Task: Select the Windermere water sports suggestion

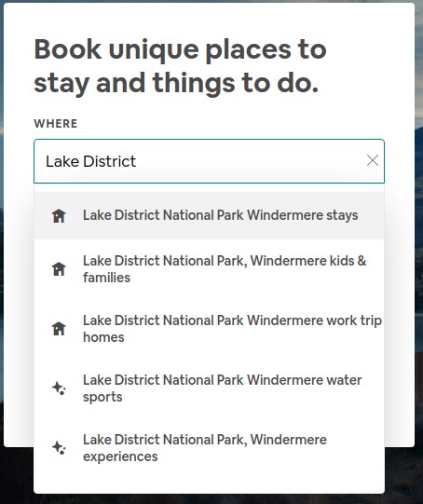Action: click(209, 388)
